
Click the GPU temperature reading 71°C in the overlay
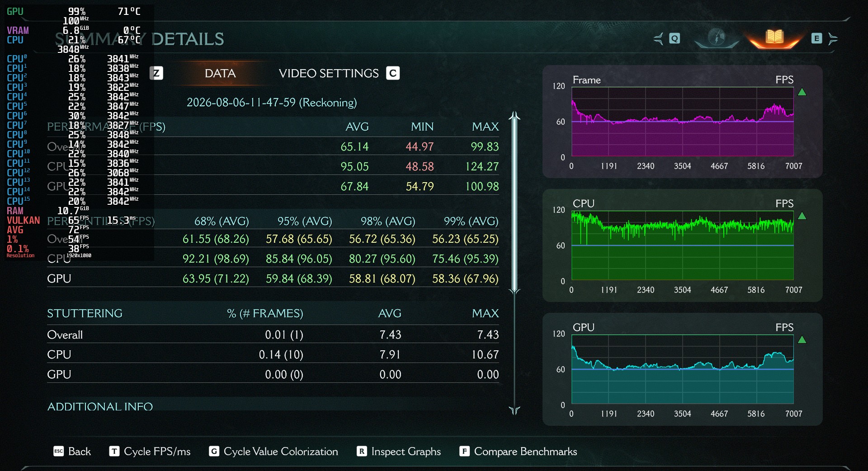pyautogui.click(x=129, y=11)
